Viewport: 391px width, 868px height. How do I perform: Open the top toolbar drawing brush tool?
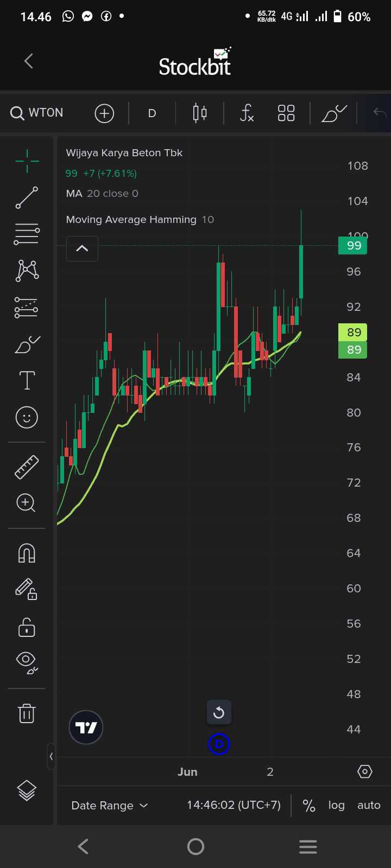tap(334, 113)
